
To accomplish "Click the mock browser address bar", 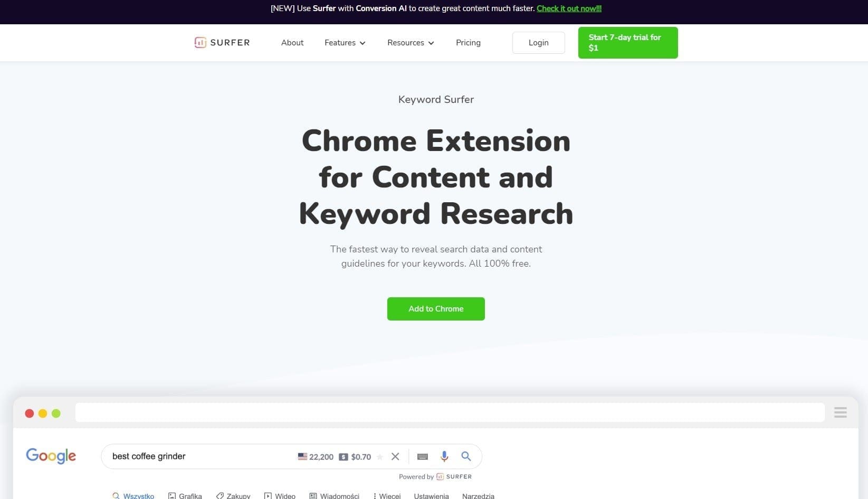I will (x=450, y=412).
